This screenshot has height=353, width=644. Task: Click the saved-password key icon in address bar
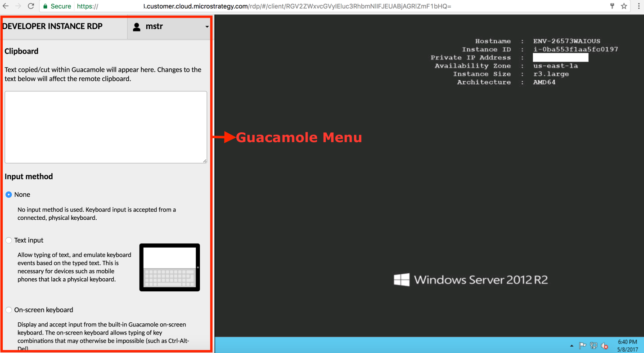coord(612,6)
